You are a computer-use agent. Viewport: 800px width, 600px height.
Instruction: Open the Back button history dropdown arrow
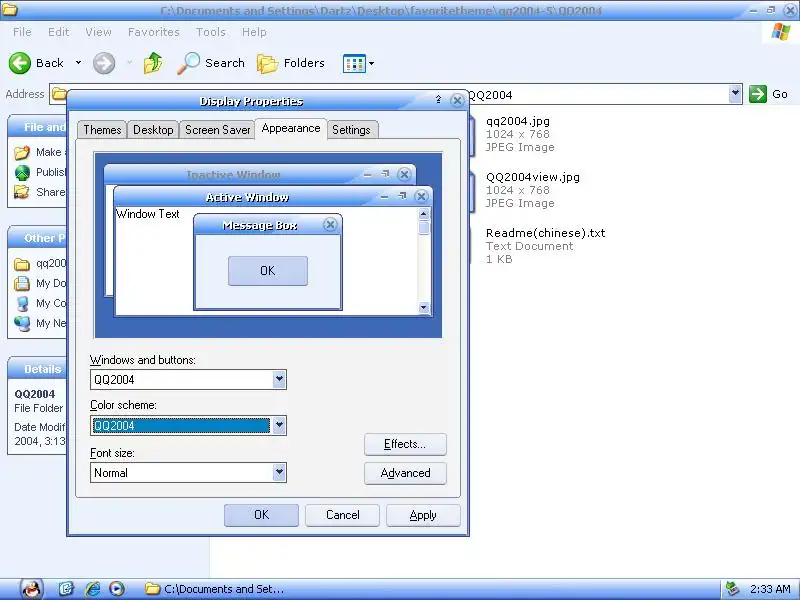pyautogui.click(x=78, y=63)
